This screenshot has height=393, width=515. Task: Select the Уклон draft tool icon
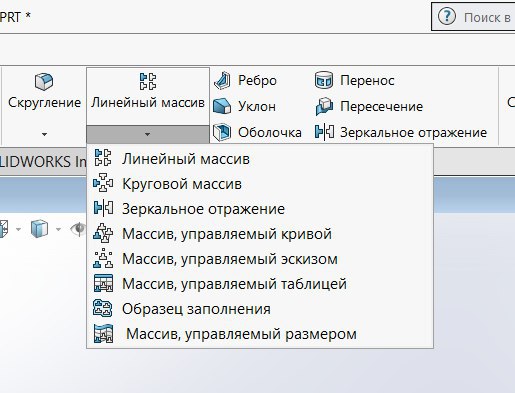[222, 106]
